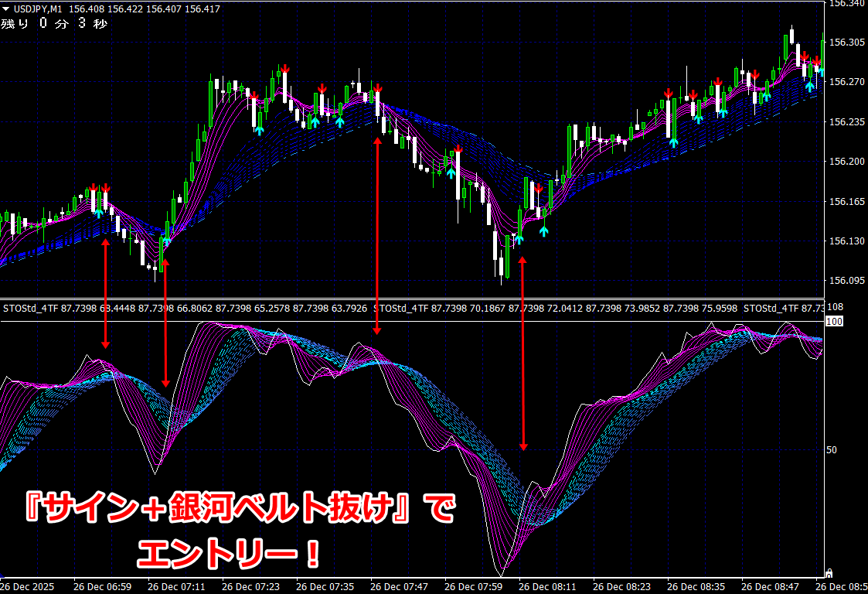The height and width of the screenshot is (594, 868).
Task: Click the 26 Dec 07:47 time label
Action: (399, 586)
